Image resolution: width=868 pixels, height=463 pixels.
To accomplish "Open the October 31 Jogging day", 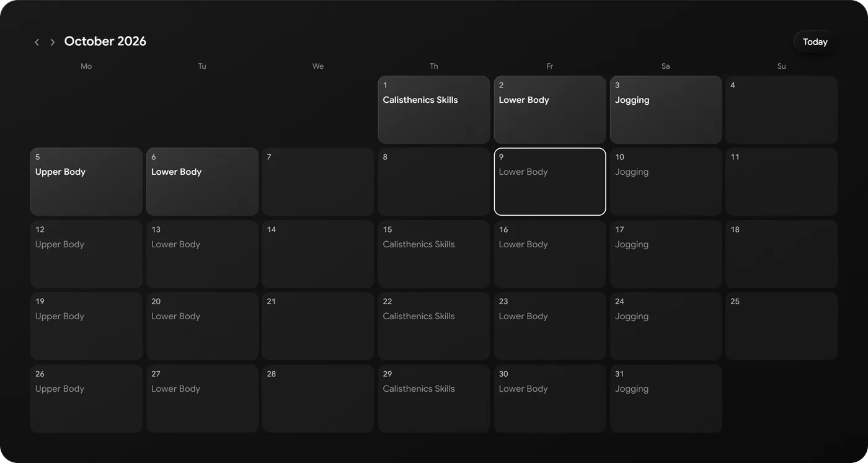I will 666,399.
